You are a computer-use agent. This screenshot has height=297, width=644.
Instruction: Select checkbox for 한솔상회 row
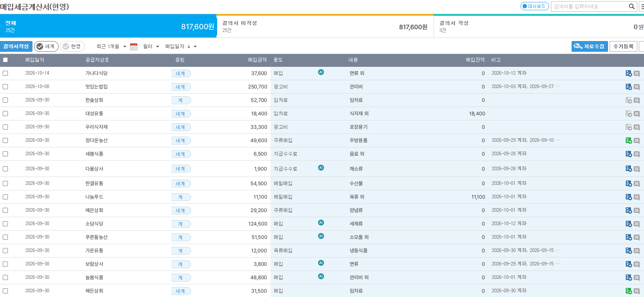[5, 100]
